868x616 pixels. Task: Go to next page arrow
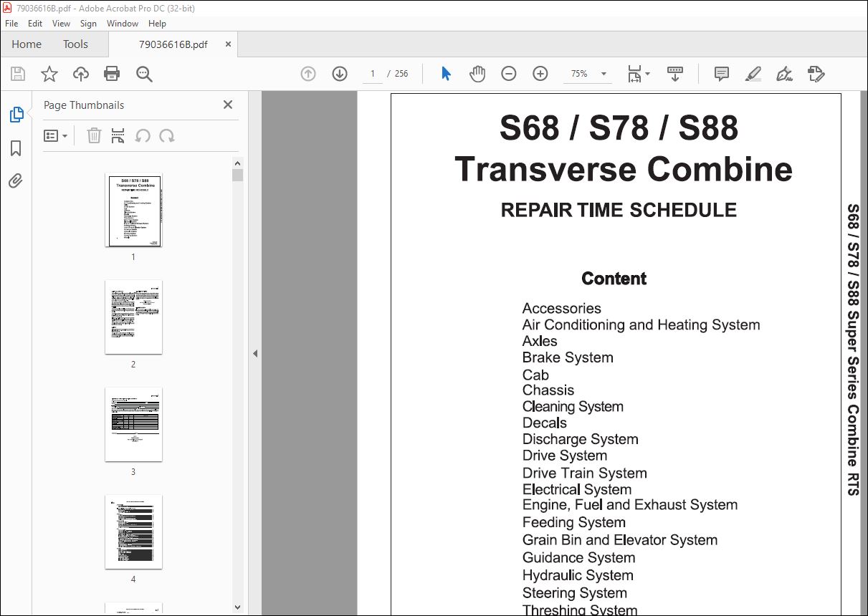[340, 74]
